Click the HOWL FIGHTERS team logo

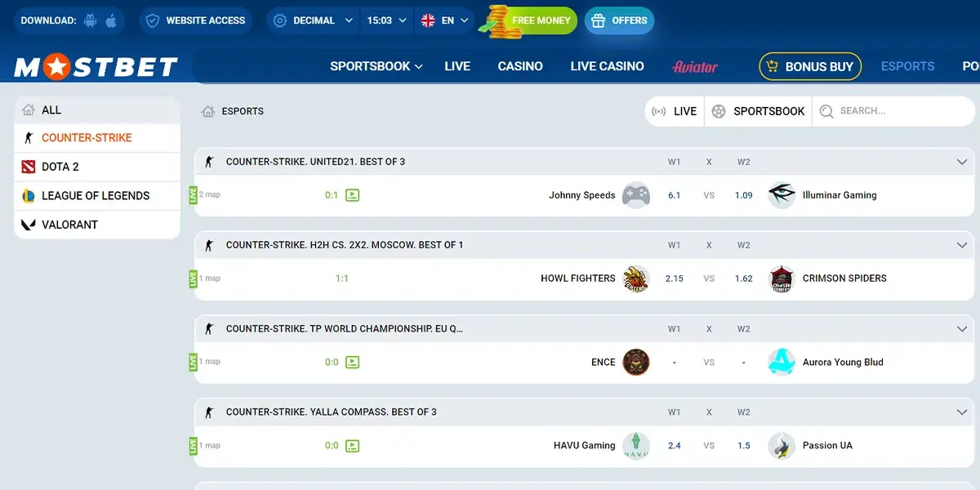click(x=636, y=278)
